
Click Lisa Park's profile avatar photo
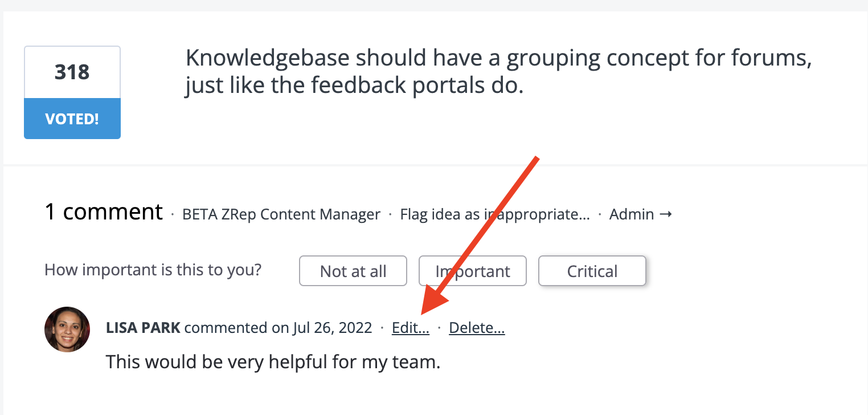tap(67, 329)
